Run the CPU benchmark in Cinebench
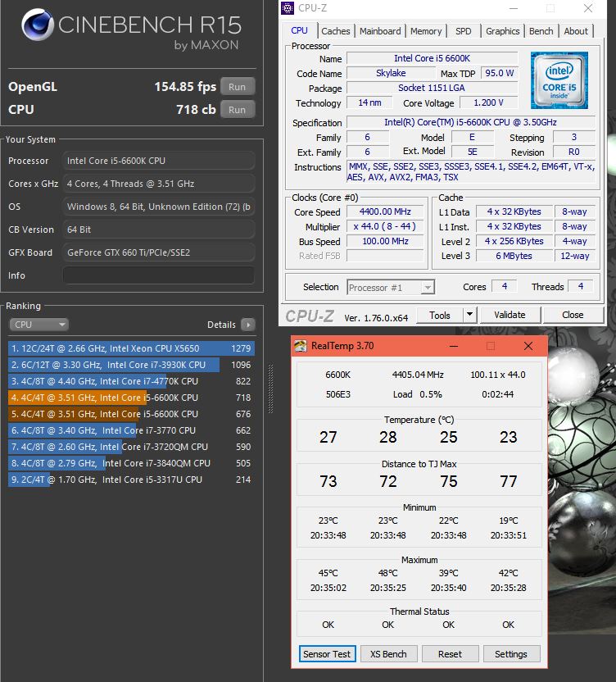The width and height of the screenshot is (616, 682). coord(238,110)
